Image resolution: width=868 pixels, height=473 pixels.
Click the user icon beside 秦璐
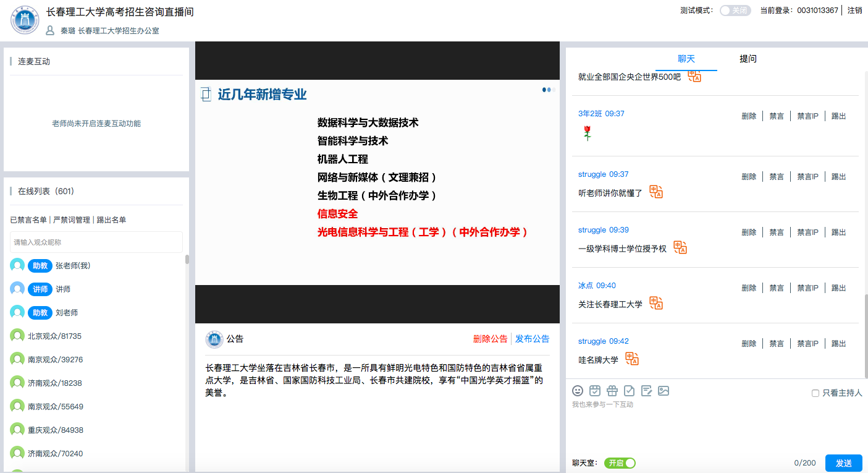[x=51, y=30]
